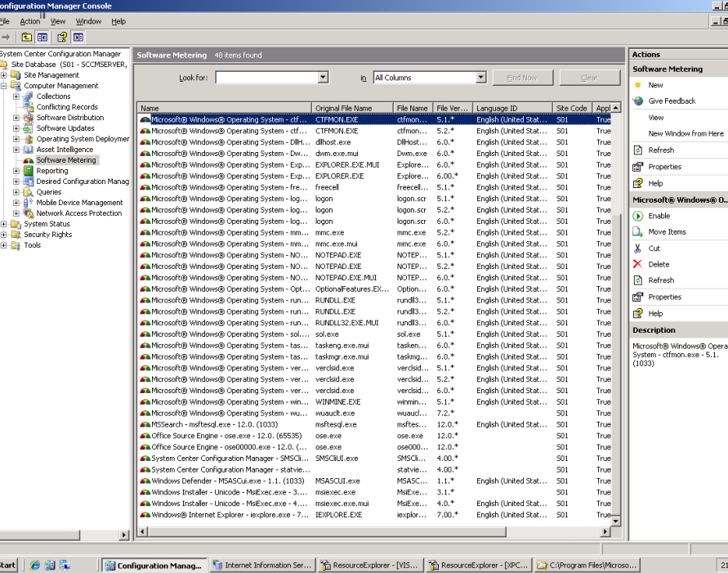Click the list vertical scrollbar down arrow
The image size is (728, 573).
point(616,521)
